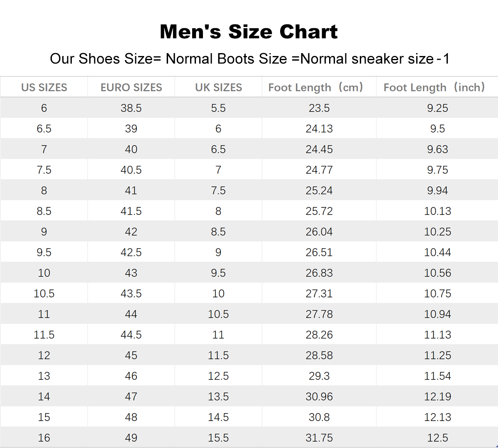Click the 31.75 cm foot length cell
Screen dimensions: 498x448
pos(319,438)
